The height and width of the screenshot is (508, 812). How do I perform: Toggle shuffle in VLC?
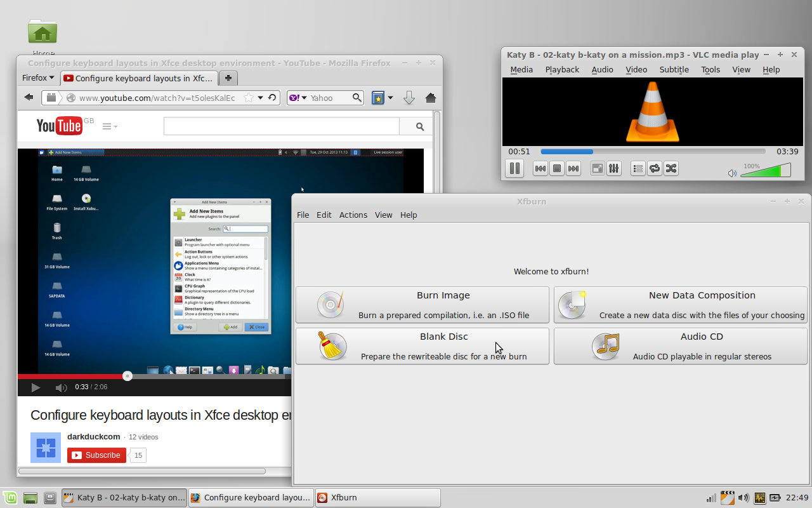click(671, 168)
